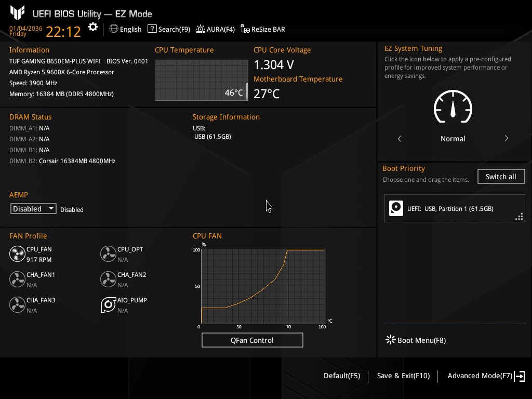The image size is (532, 399).
Task: Click BIOS Ver. 0401 text
Action: coord(127,61)
